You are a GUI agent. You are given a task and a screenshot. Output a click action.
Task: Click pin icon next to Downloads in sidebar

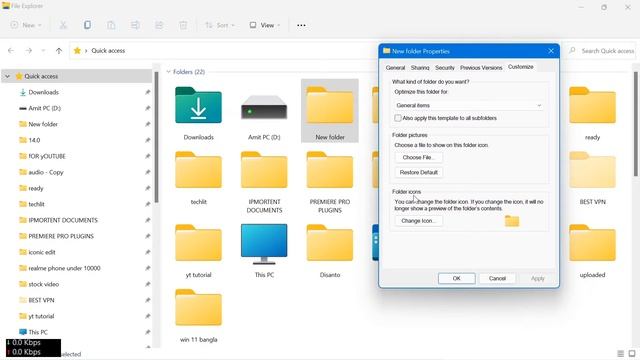(x=147, y=92)
